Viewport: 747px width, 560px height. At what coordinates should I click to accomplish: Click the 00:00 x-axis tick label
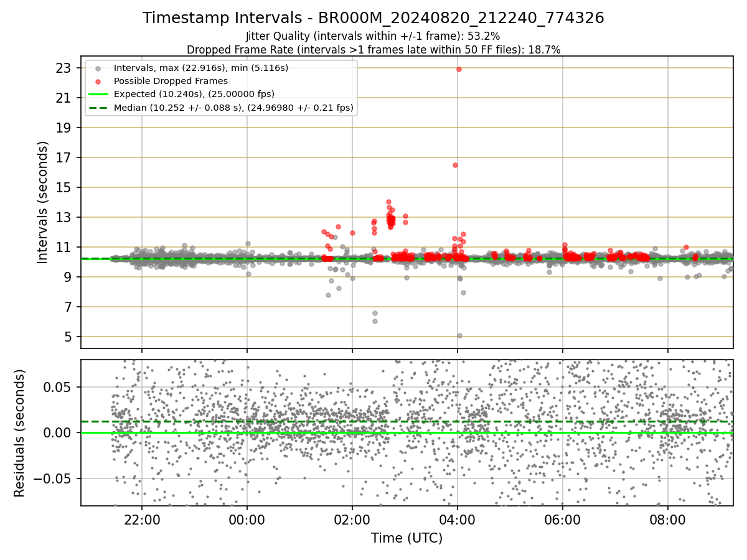247,519
